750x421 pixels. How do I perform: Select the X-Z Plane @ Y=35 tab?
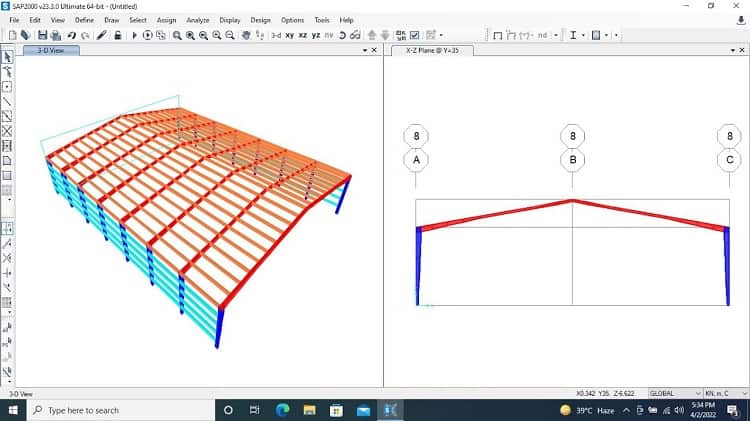point(432,50)
